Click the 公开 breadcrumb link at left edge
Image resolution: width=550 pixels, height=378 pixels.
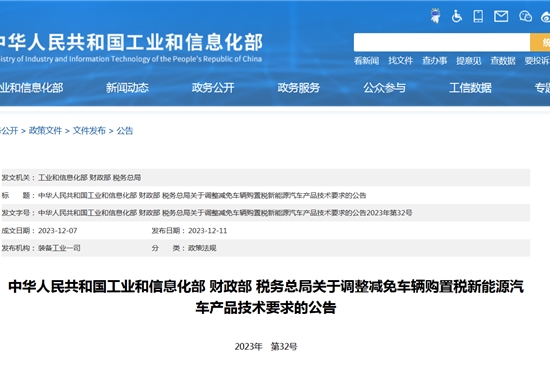(x=9, y=131)
